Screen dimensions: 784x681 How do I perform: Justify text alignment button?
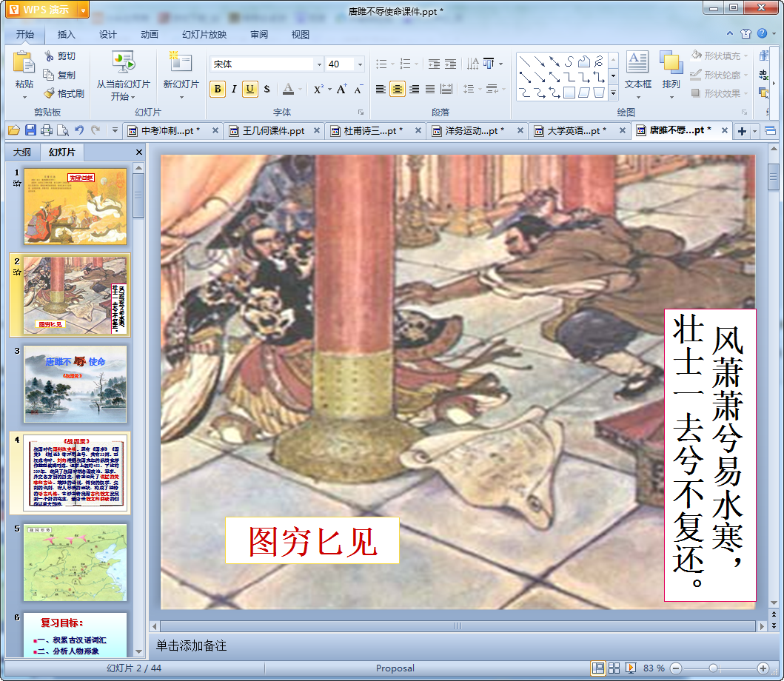[x=430, y=89]
